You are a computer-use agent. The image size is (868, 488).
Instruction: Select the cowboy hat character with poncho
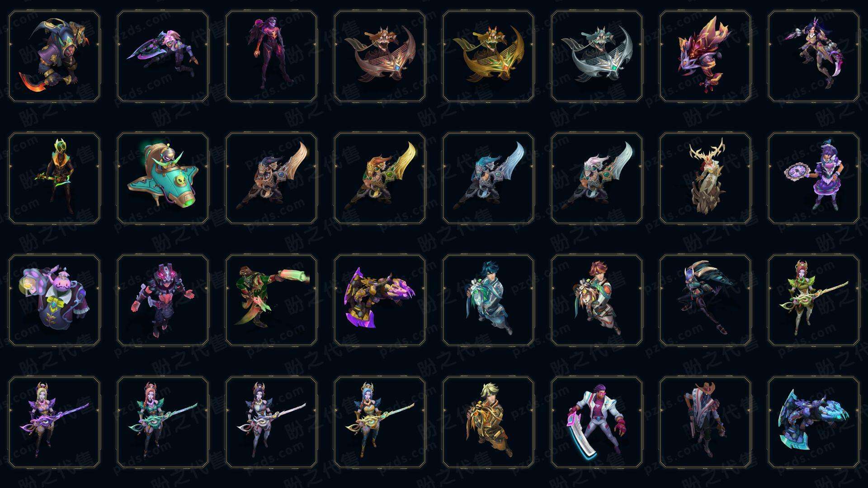[705, 422]
